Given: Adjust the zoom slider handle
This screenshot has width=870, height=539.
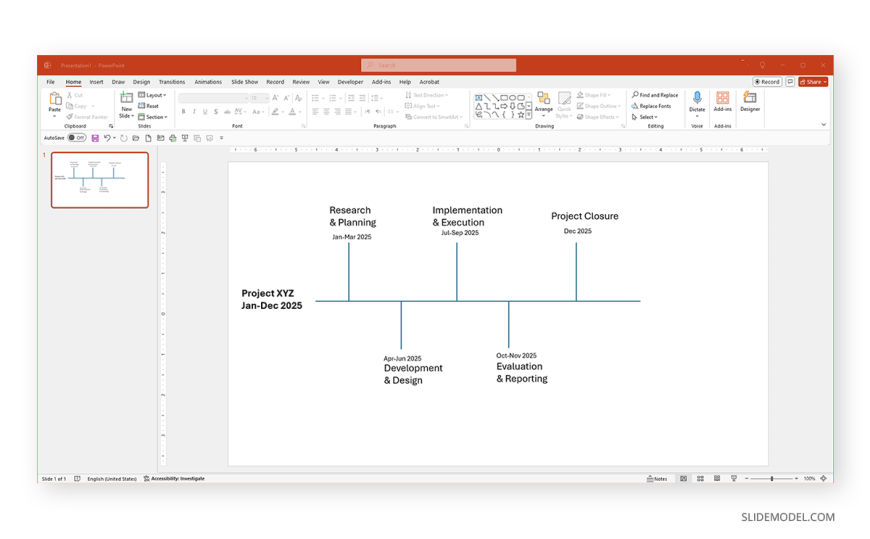Looking at the screenshot, I should click(772, 478).
